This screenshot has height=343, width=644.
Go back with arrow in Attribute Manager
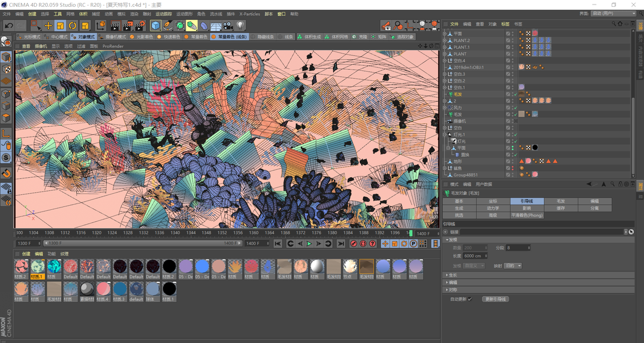[x=589, y=184]
